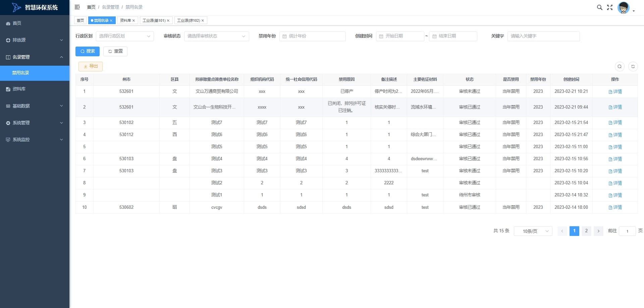Toggle fullscreen mode icon
This screenshot has width=644, height=308.
610,7
